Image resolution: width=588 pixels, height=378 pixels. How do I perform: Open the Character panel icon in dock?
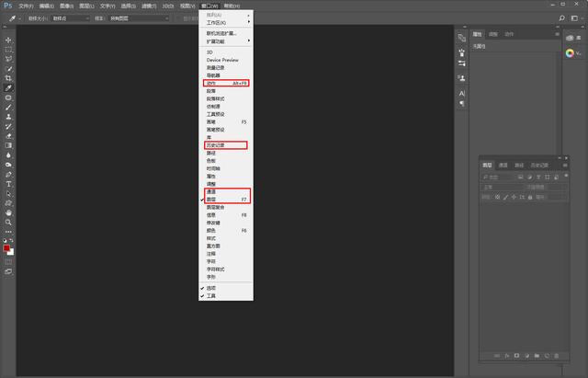[462, 93]
